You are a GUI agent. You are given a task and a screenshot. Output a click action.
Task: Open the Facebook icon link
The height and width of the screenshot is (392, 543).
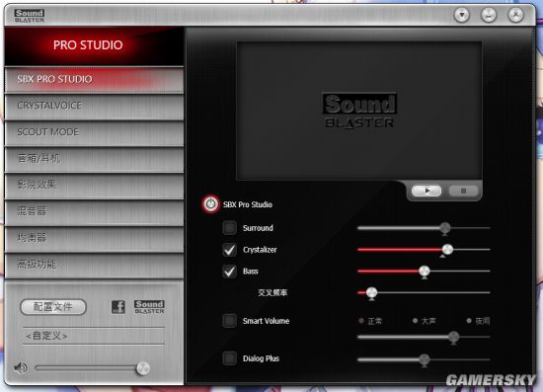point(118,307)
